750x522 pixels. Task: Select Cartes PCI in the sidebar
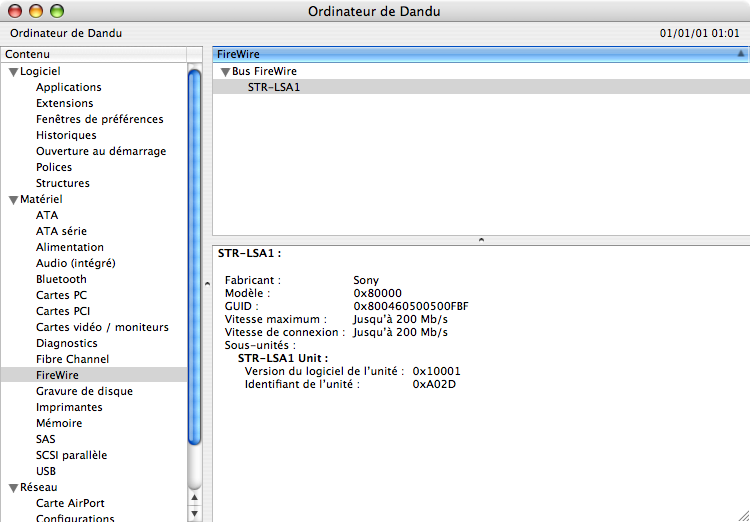point(63,311)
